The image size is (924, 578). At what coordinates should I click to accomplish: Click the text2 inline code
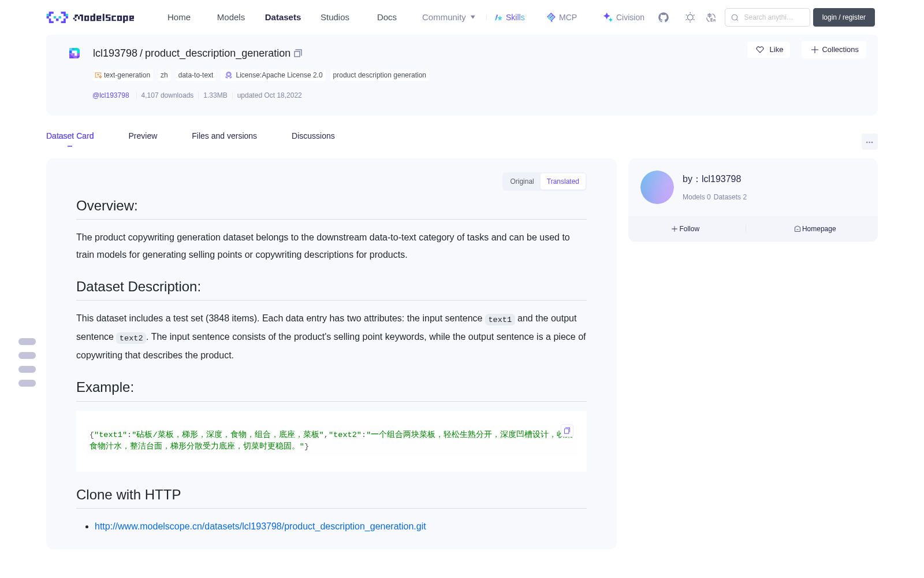coord(131,338)
